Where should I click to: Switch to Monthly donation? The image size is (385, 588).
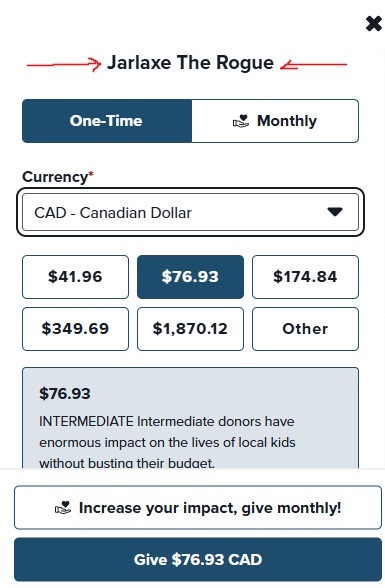(275, 121)
